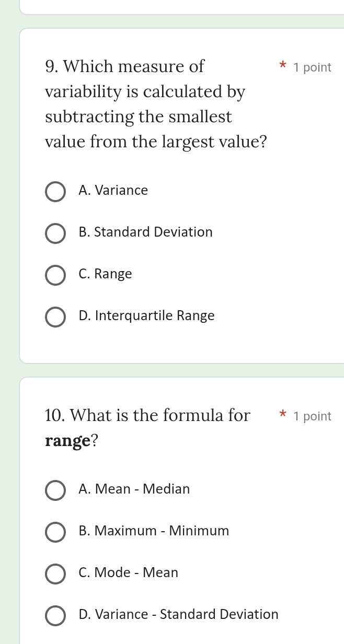This screenshot has height=644, width=344.
Task: Choose 'B. Standard Deviation' radio circle
Action: tap(55, 233)
